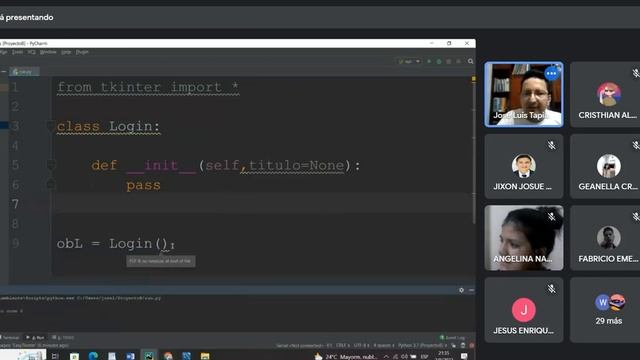
Task: Place cursor on empty line 7
Action: coord(261,203)
